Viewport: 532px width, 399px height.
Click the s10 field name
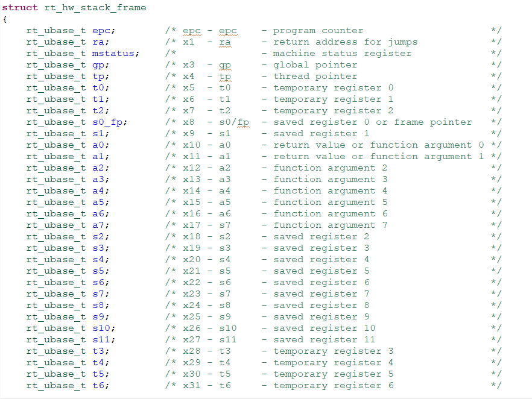[101, 328]
